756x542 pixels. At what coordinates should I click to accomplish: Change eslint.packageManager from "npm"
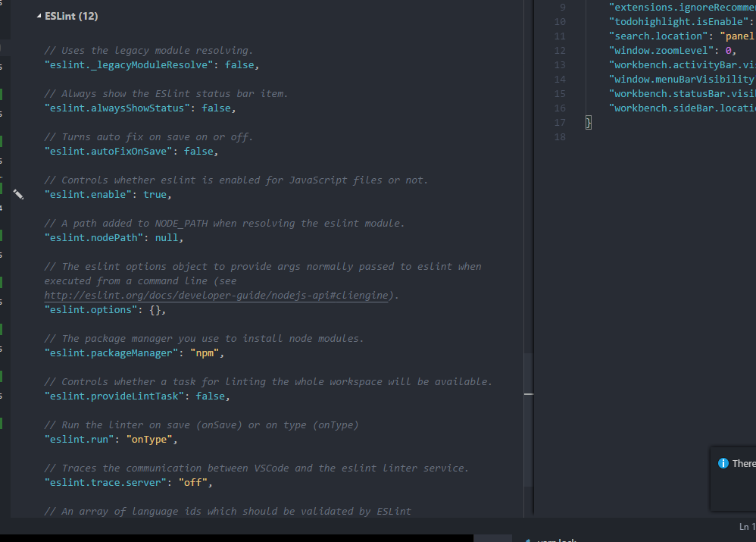tap(205, 352)
